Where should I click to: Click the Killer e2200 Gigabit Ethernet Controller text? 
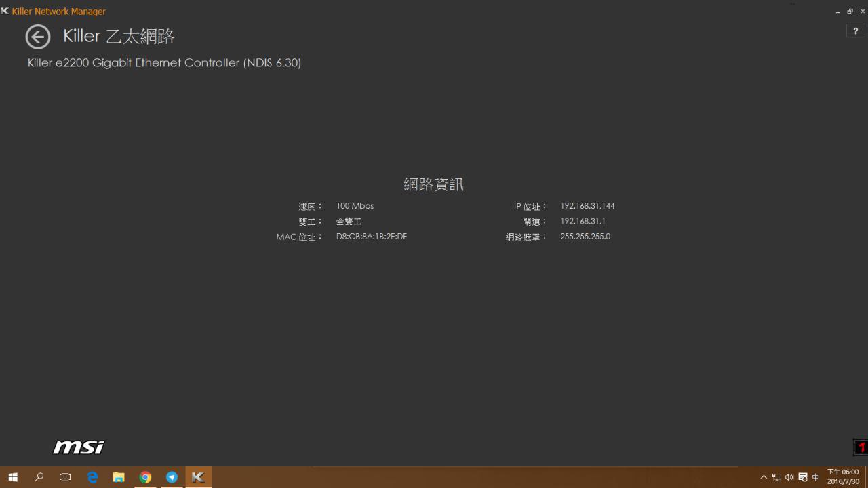(x=164, y=62)
